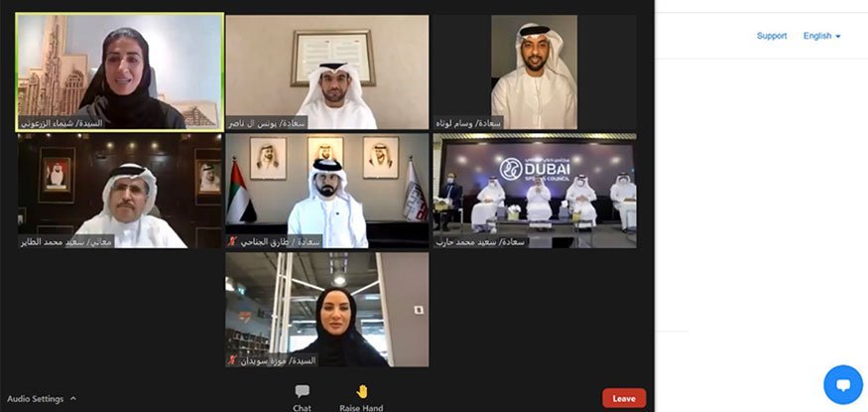868x412 pixels.
Task: Select center video tile with UAE flag
Action: pos(327,191)
